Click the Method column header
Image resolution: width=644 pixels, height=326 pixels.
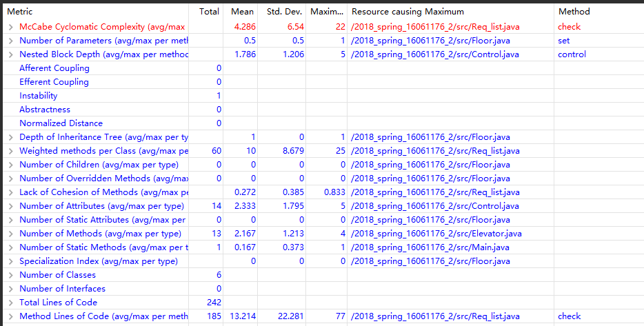point(574,12)
